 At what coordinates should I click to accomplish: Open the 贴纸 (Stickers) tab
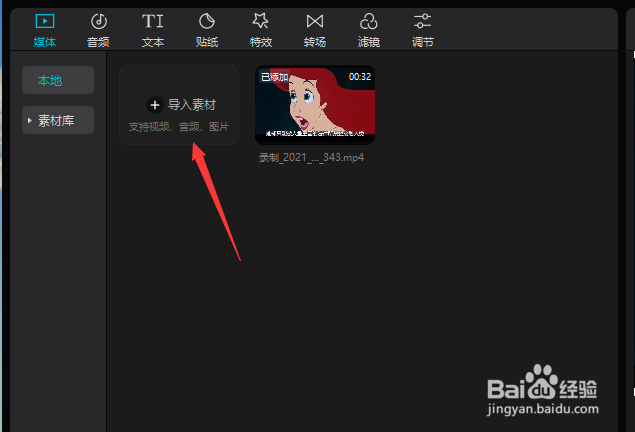click(x=207, y=31)
